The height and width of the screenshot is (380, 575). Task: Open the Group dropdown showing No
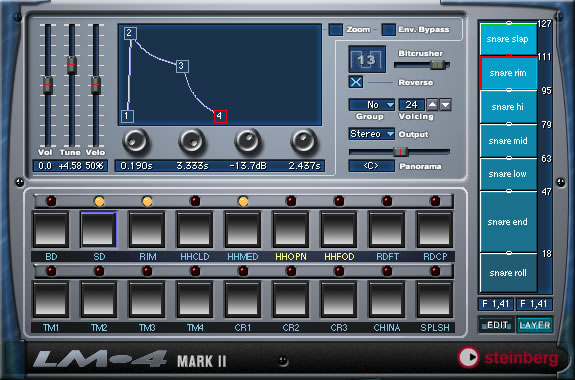(372, 105)
